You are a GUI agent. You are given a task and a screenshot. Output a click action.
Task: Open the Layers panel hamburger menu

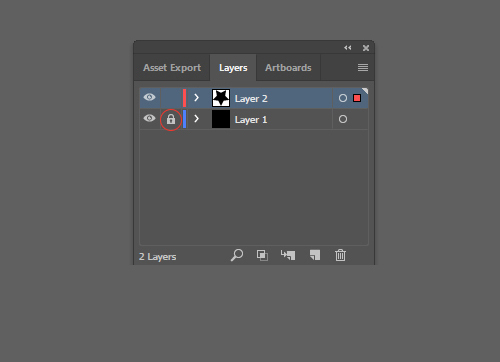(363, 68)
